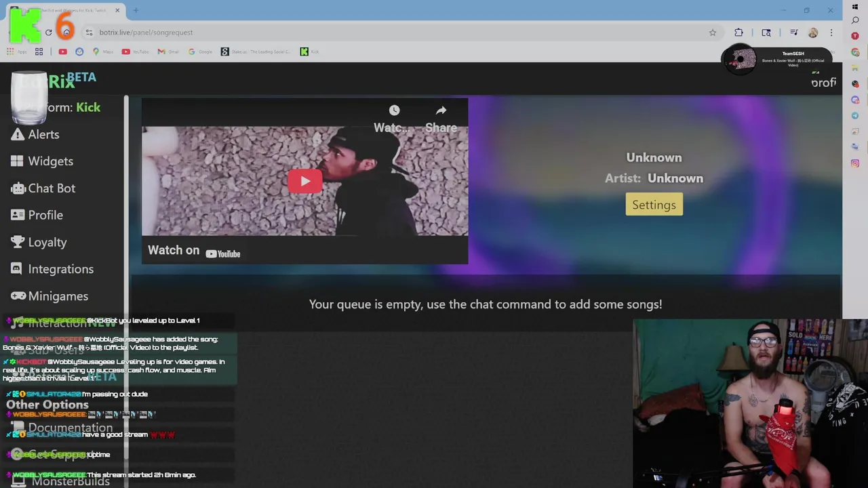This screenshot has width=868, height=488.
Task: Open Gmail bookmark
Action: [167, 52]
